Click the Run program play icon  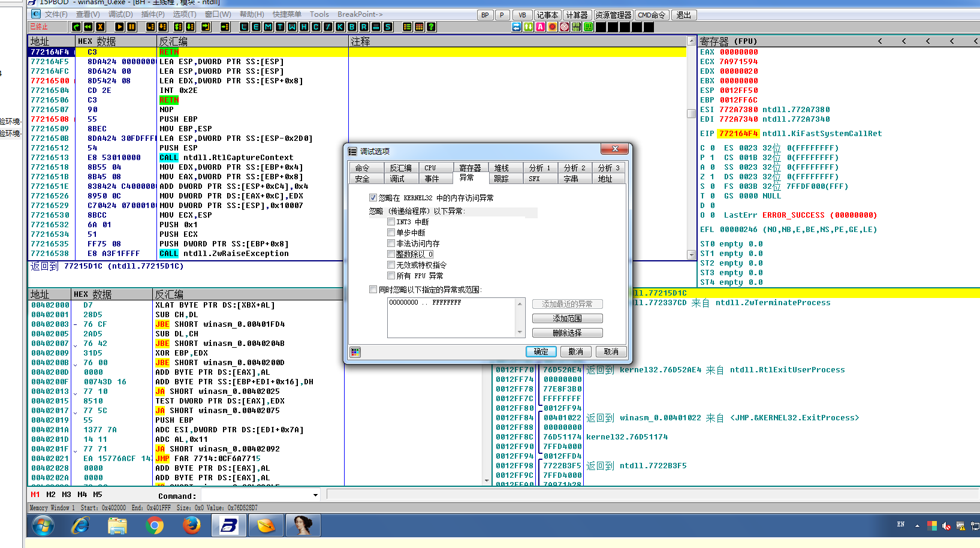click(119, 27)
